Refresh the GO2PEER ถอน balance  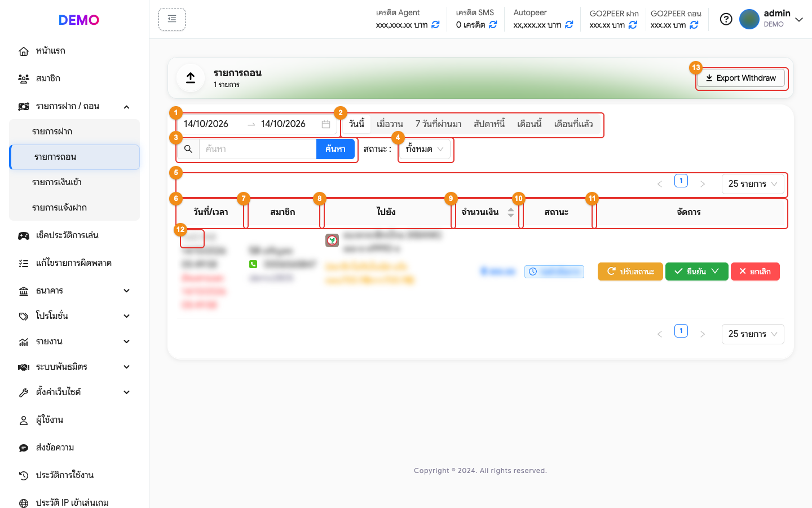[x=694, y=25]
